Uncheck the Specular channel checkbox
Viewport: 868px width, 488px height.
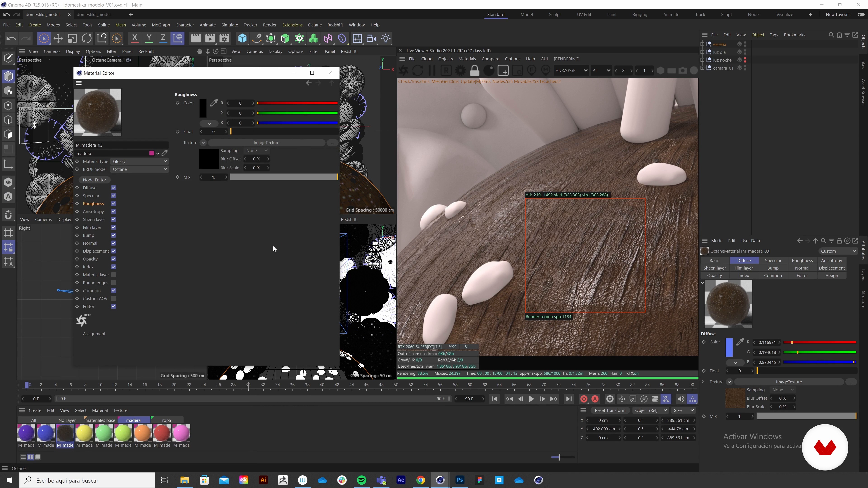click(x=113, y=196)
